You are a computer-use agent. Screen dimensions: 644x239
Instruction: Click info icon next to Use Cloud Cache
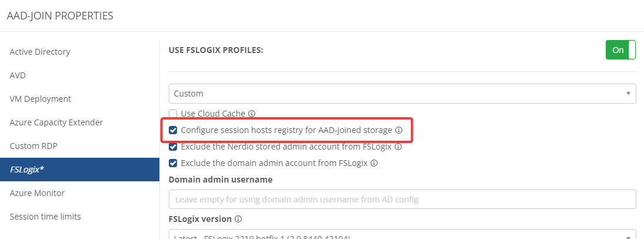(x=252, y=114)
